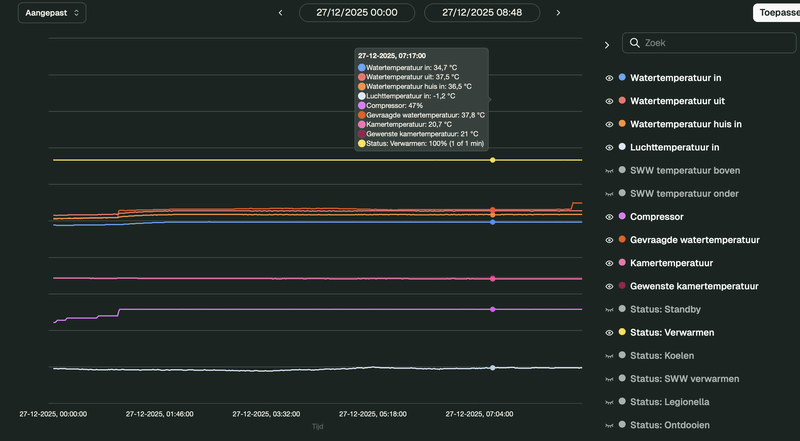Click the yellow Status: Verwarmen color dot

click(622, 332)
